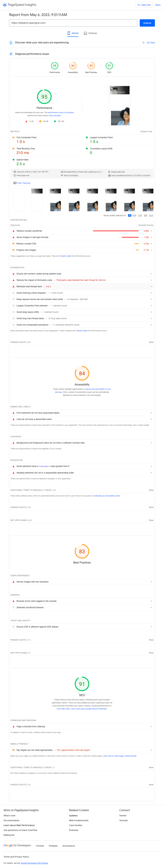The height and width of the screenshot is (868, 164).
Task: Click the No Data info icon
Action: (143, 43)
